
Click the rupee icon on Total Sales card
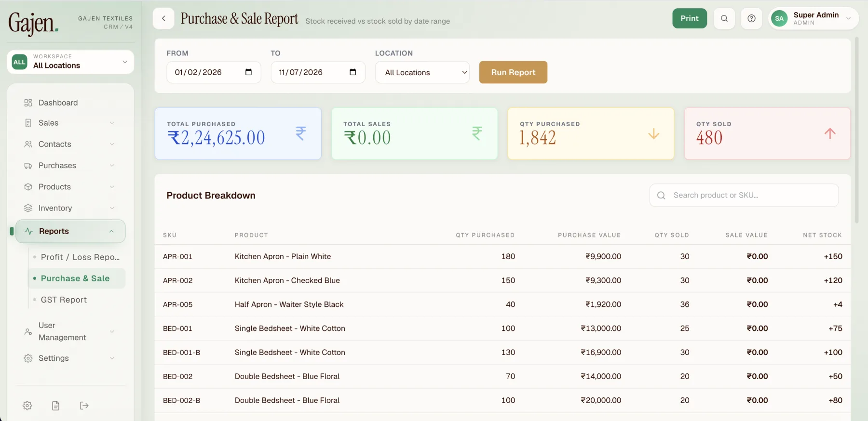[477, 133]
